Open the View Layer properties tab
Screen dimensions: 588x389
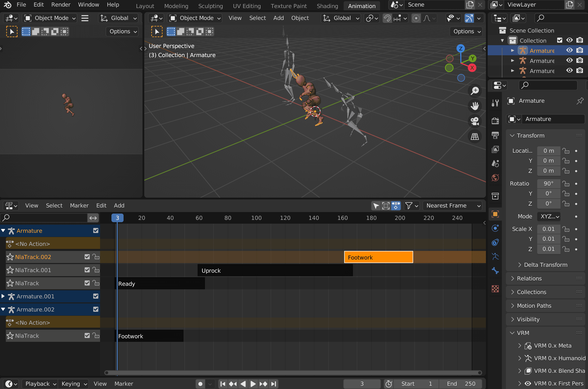(495, 149)
